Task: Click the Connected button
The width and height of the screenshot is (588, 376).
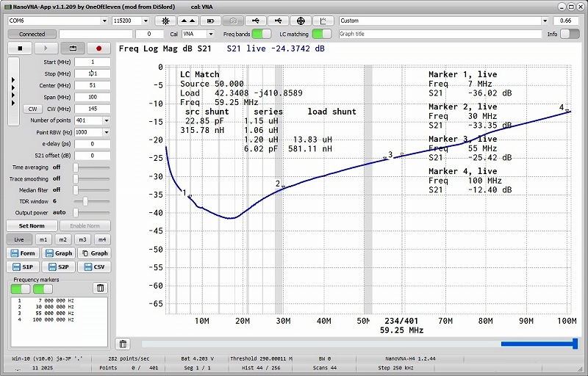Action: [x=32, y=34]
